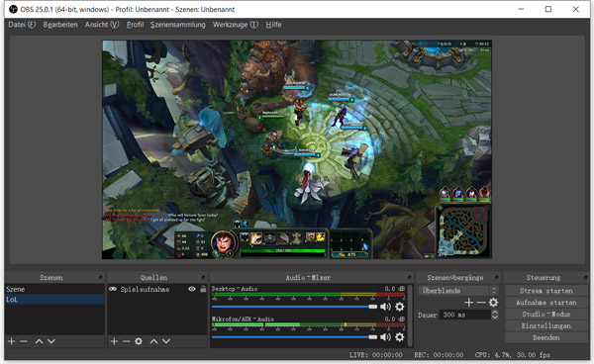Image resolution: width=594 pixels, height=364 pixels.
Task: Click Beenden to quit OBS
Action: [x=546, y=337]
